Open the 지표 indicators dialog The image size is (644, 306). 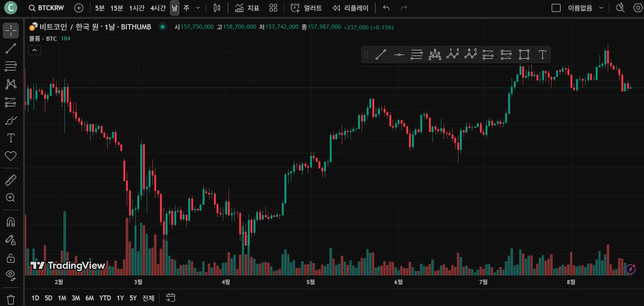247,8
